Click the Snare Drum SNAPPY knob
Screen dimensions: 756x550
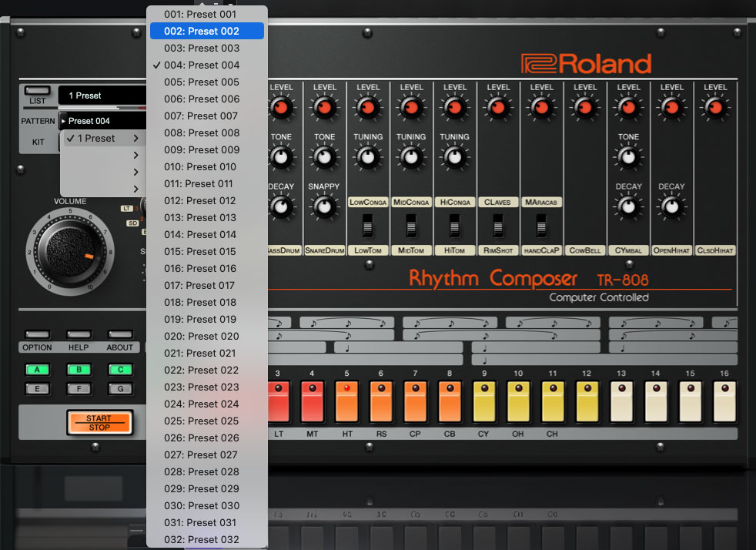pyautogui.click(x=324, y=206)
